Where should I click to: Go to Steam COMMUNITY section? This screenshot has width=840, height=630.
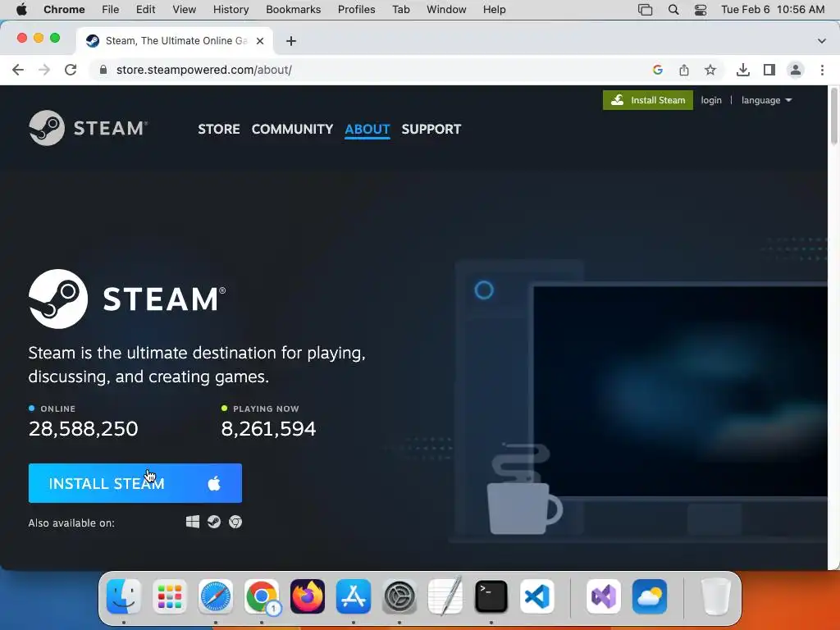tap(293, 129)
